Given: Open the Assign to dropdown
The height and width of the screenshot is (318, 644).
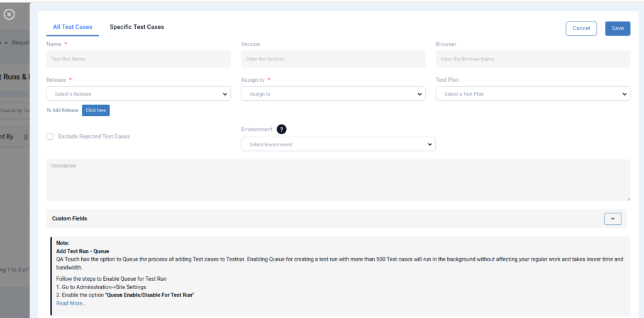Looking at the screenshot, I should pyautogui.click(x=333, y=94).
